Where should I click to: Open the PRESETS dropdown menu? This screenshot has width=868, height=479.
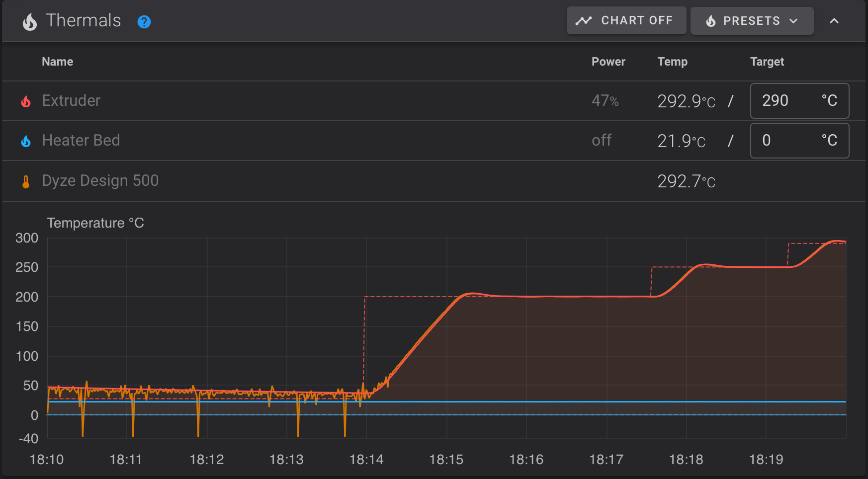click(x=752, y=21)
